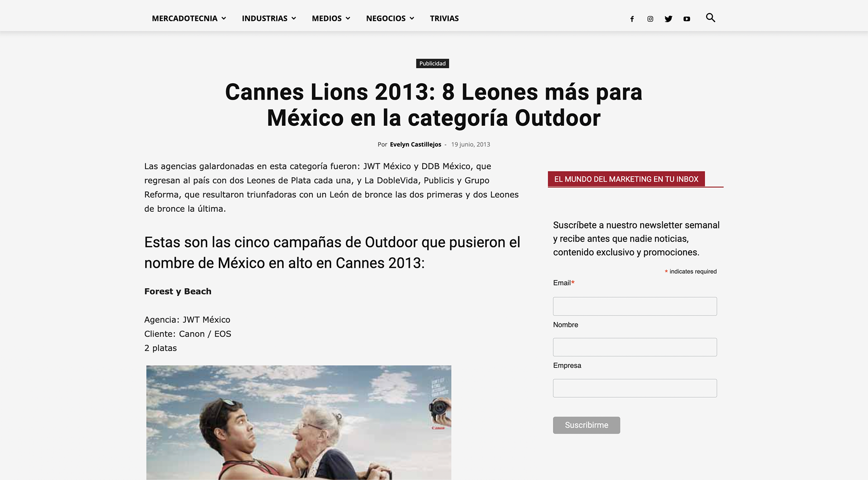Viewport: 868px width, 480px height.
Task: Open the Instagram social icon
Action: click(x=650, y=19)
